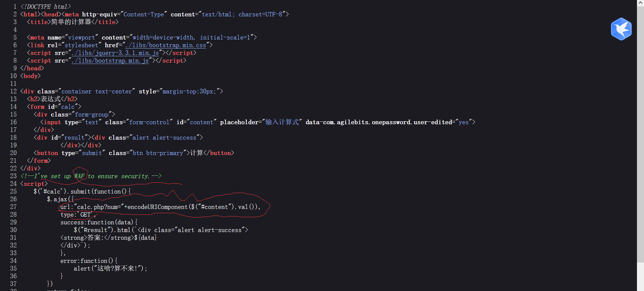Click the btn btn-primary class value
The image size is (644, 291).
tap(158, 153)
